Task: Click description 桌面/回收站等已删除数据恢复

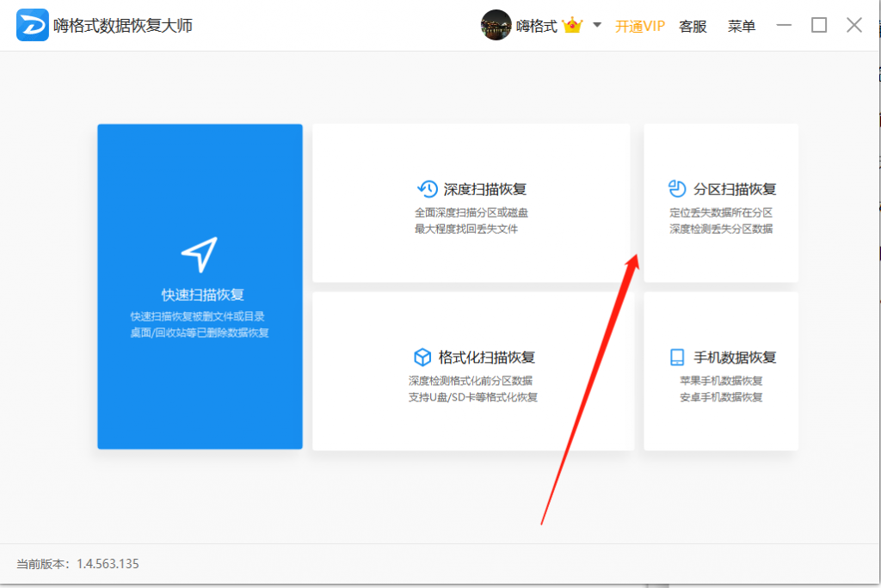Action: [x=200, y=333]
